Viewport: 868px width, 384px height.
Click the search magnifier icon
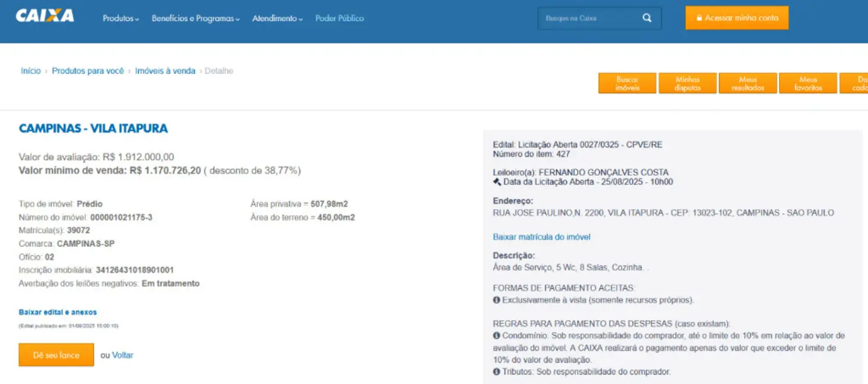click(x=647, y=18)
